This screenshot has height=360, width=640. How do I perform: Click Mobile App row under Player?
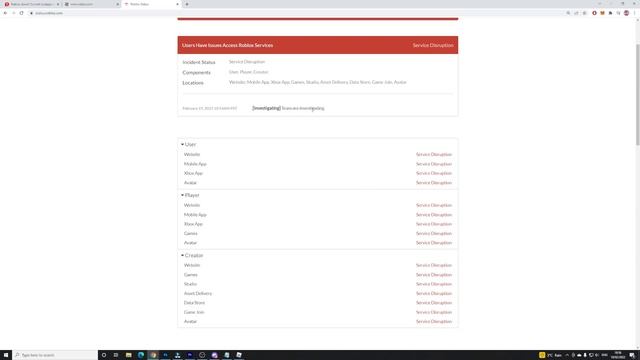point(318,215)
